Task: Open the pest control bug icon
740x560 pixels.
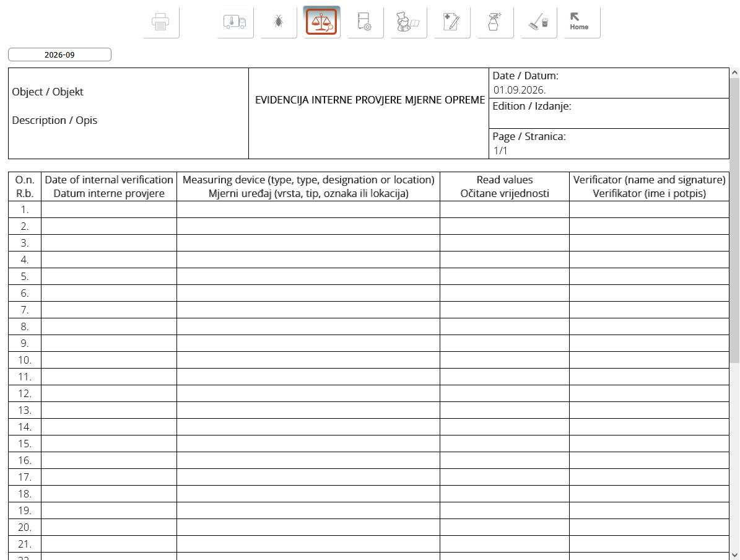Action: (x=279, y=22)
